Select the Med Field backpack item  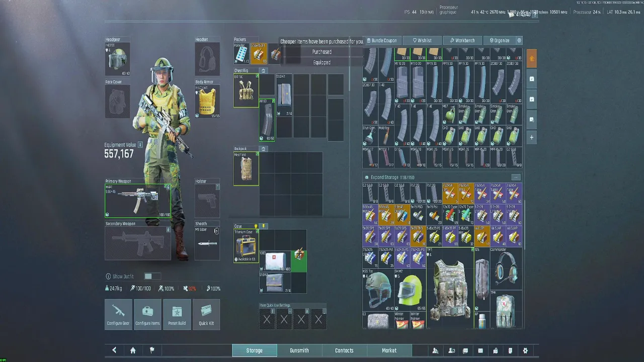click(x=246, y=169)
